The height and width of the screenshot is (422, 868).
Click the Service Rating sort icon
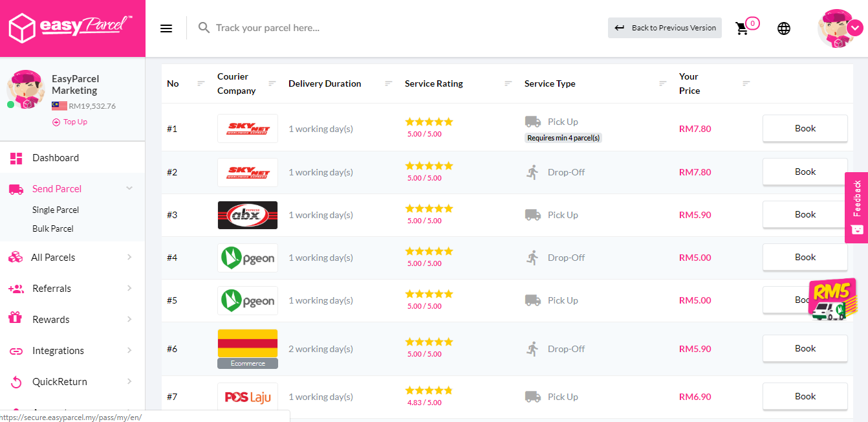(x=508, y=83)
